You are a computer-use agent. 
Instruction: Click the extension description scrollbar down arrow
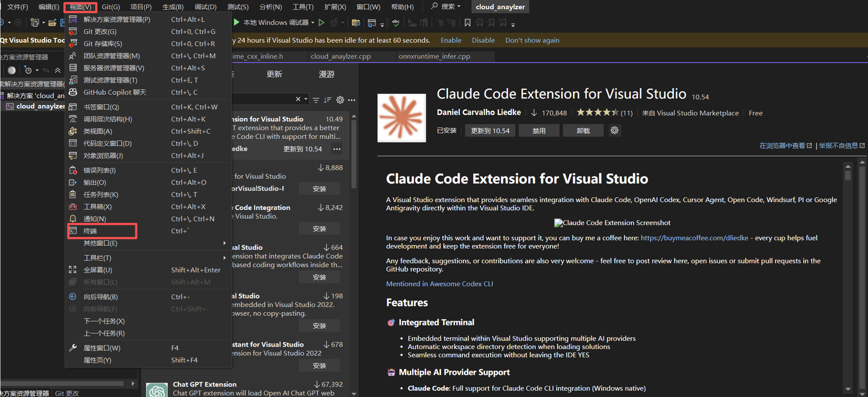(848, 389)
